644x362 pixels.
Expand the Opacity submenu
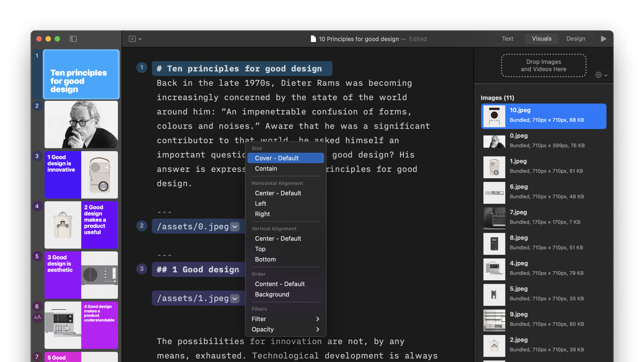(285, 329)
